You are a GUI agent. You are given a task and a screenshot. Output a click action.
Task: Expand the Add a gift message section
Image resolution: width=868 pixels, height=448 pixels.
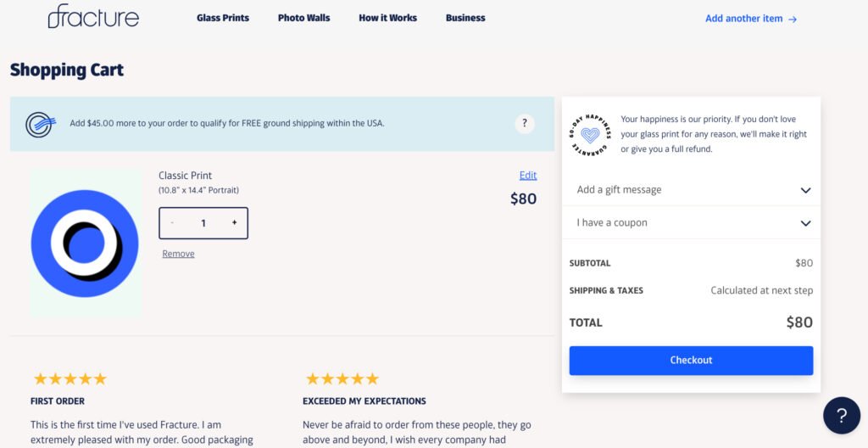691,190
